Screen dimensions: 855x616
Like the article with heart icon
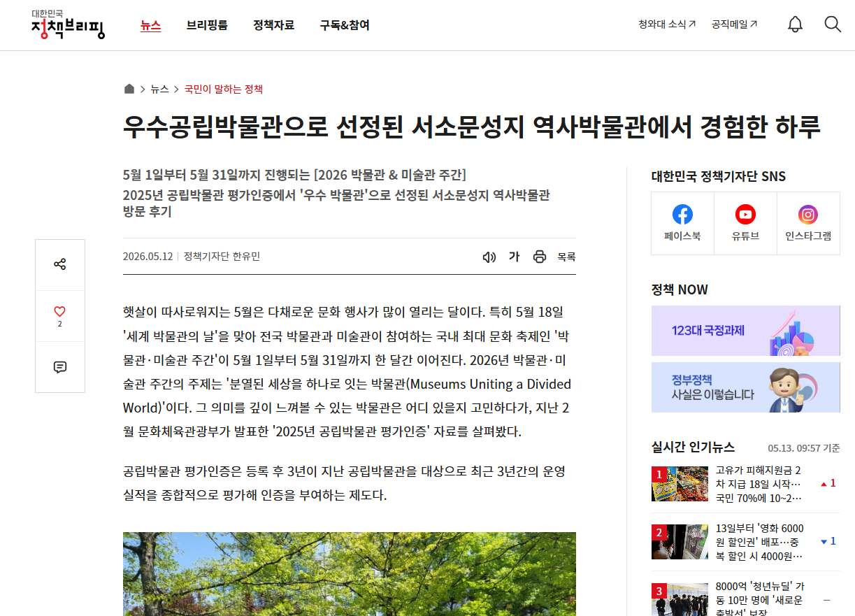pyautogui.click(x=60, y=312)
